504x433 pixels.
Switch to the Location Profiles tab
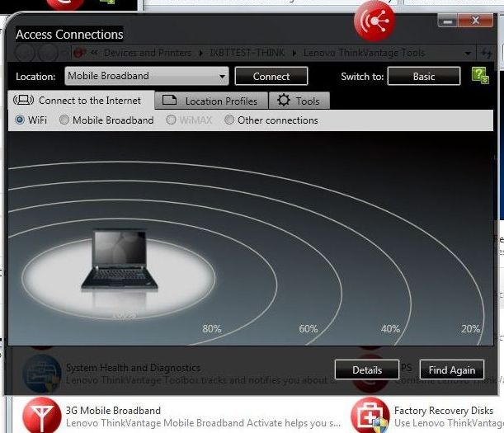[x=211, y=101]
